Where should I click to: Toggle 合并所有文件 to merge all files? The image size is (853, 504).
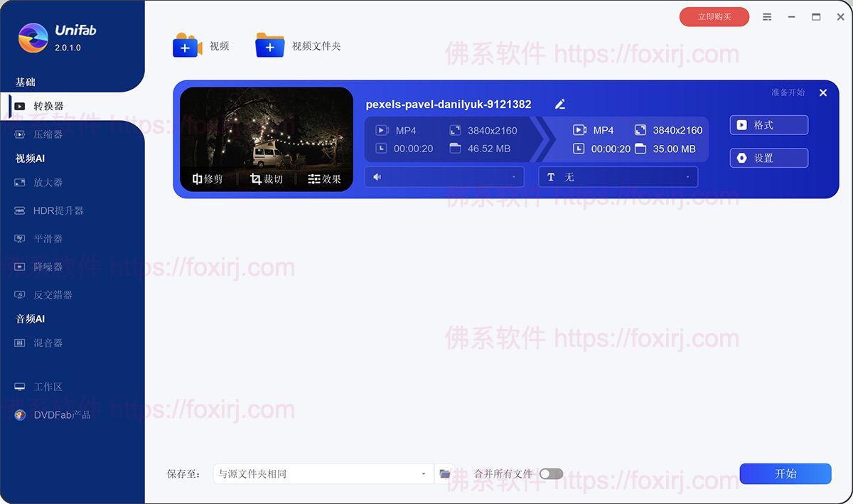coord(551,473)
